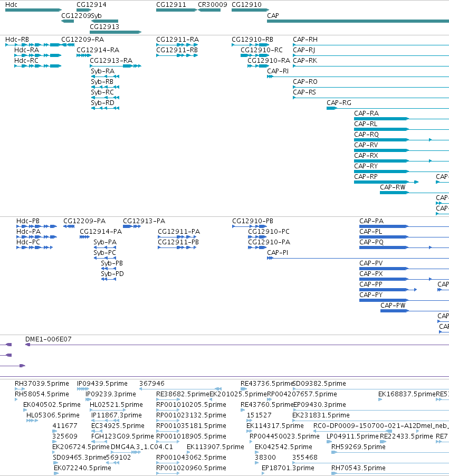Viewport: 449px width, 476px height.
Task: Select the Syb gene bar
Action: coord(104,21)
